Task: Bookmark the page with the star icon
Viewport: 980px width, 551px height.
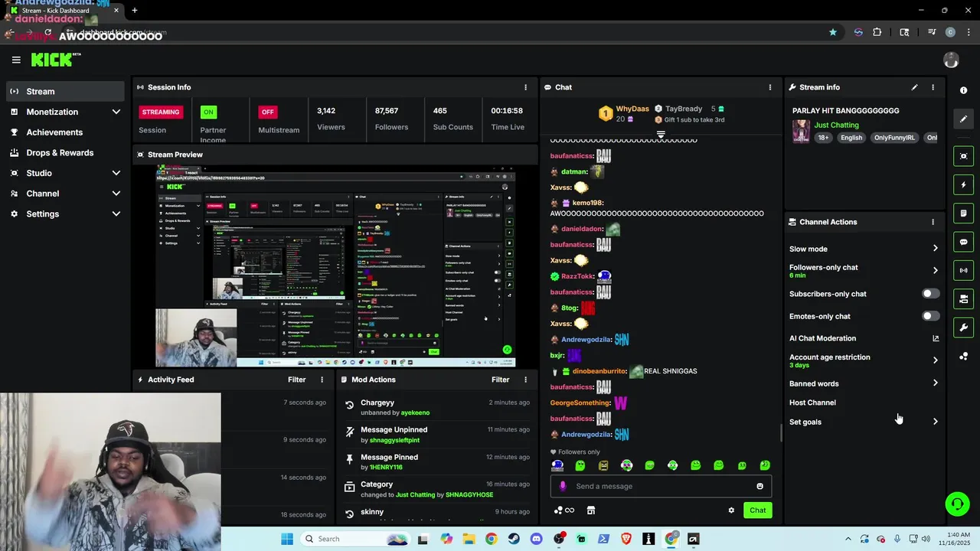Action: pos(832,32)
